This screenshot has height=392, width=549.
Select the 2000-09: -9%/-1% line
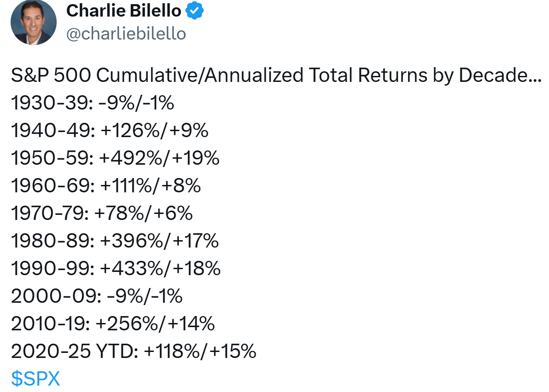(x=97, y=296)
